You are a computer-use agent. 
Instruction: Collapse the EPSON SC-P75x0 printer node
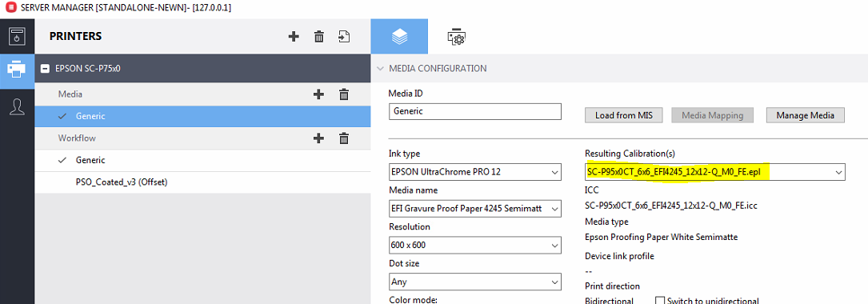click(46, 69)
